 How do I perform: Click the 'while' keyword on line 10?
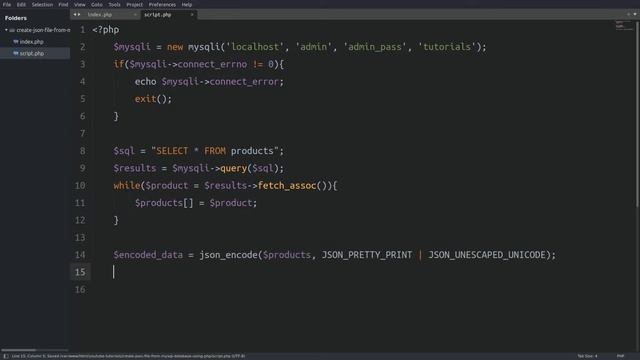pyautogui.click(x=127, y=186)
